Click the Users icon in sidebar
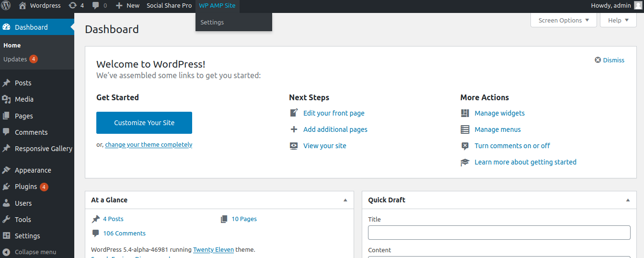 pyautogui.click(x=6, y=203)
